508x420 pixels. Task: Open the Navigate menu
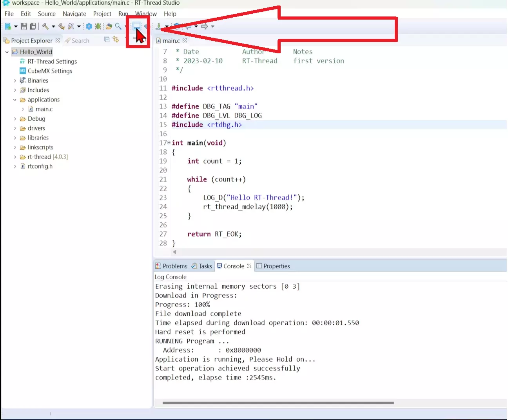(x=74, y=14)
